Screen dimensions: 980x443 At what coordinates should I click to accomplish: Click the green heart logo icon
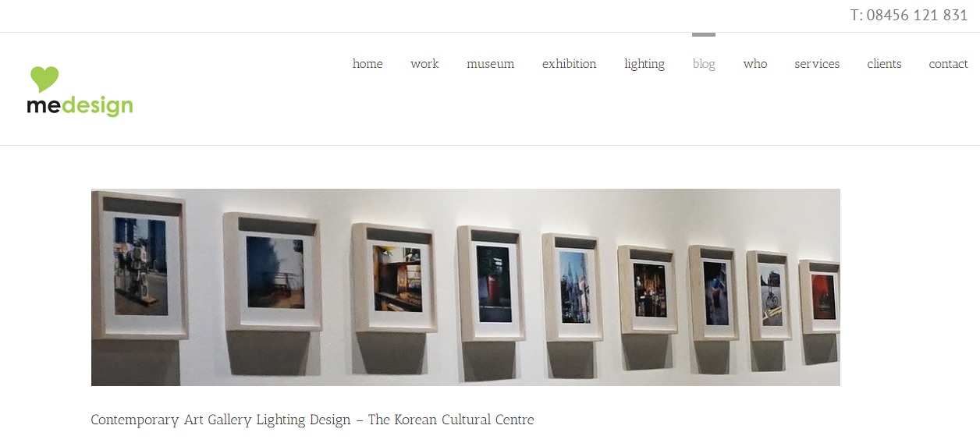(x=44, y=80)
